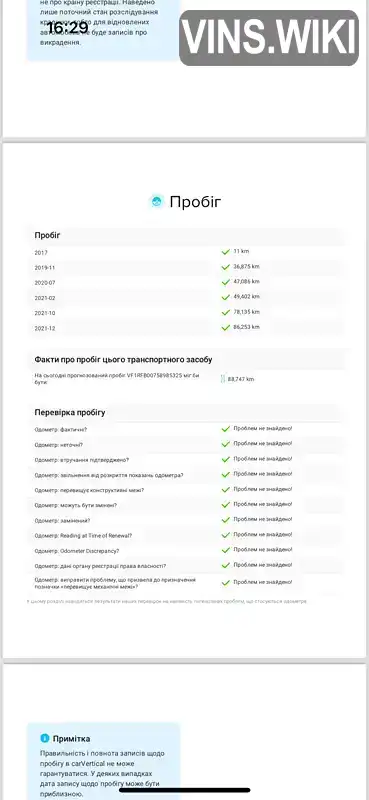Click the forecast icon beside 88,747 km
The width and height of the screenshot is (369, 800).
(223, 379)
